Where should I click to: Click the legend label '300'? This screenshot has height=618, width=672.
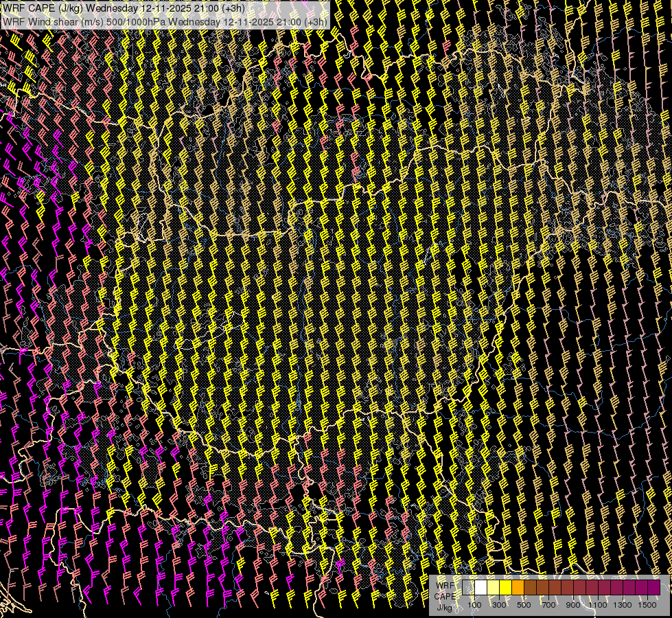[499, 605]
